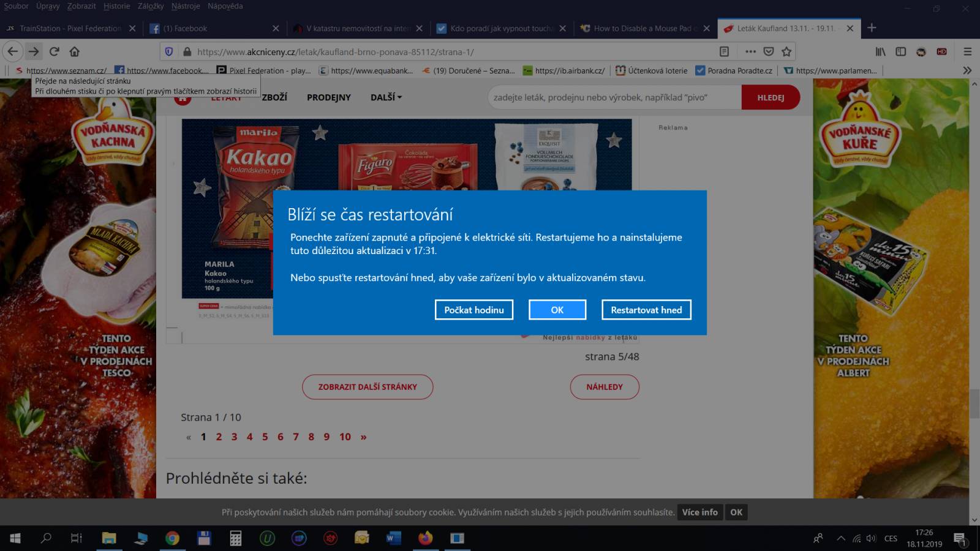Open Úpravy menu
The image size is (980, 551).
48,6
